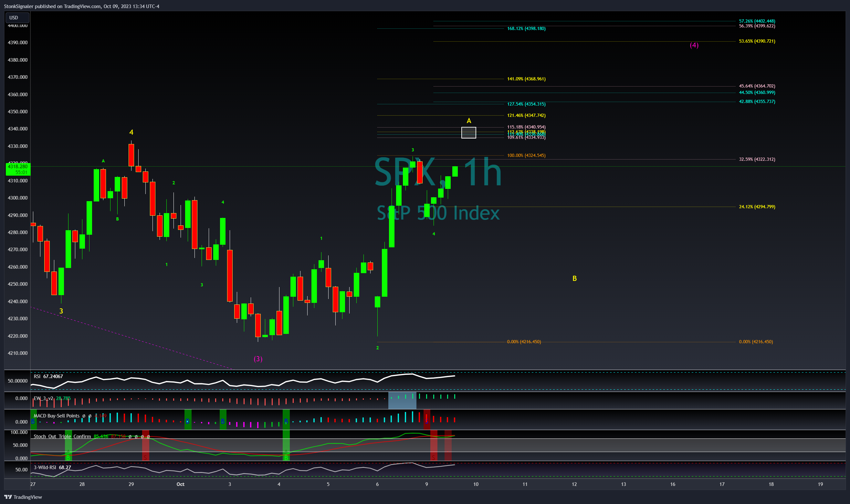Click the 29 label on the date axis

131,484
